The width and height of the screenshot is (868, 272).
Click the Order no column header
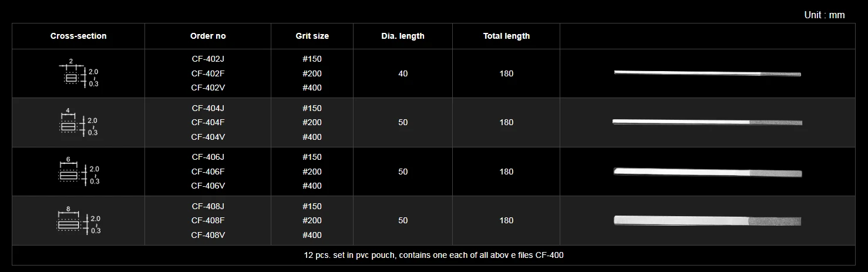208,36
